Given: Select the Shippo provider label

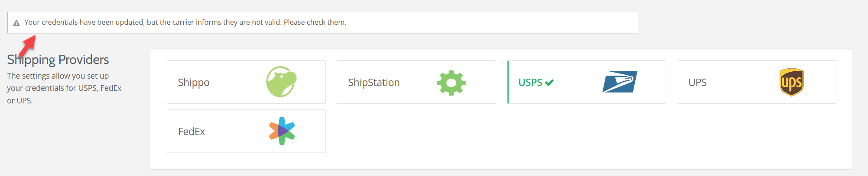Looking at the screenshot, I should pos(194,83).
